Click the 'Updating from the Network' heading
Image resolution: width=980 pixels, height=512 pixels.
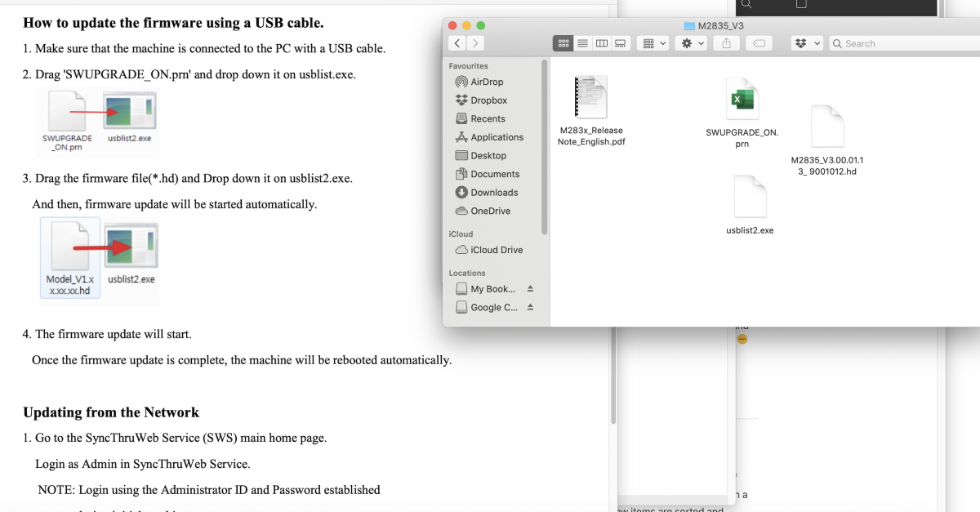point(111,412)
